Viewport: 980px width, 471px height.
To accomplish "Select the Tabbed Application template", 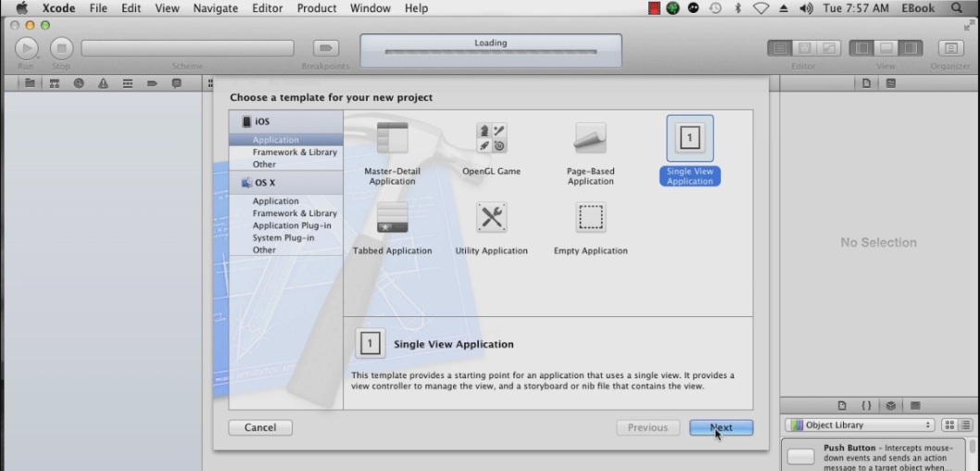I will 392,228.
